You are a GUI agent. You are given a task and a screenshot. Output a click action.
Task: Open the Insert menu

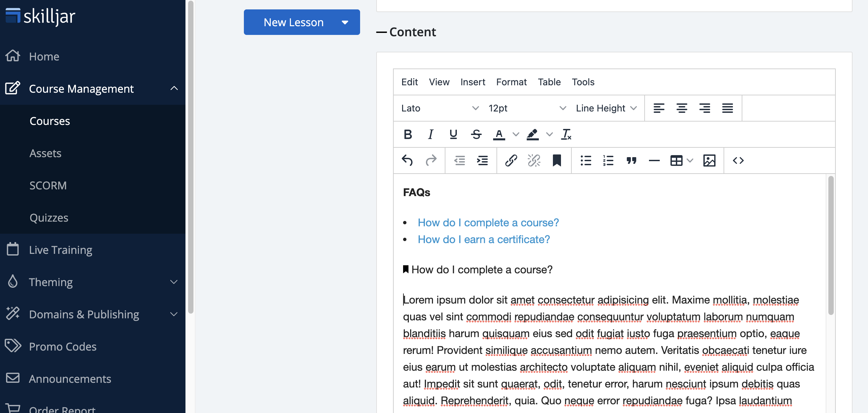click(x=473, y=82)
